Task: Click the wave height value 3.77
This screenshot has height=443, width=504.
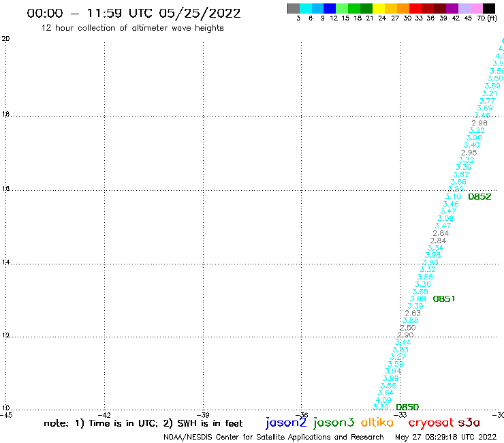Action: (487, 101)
